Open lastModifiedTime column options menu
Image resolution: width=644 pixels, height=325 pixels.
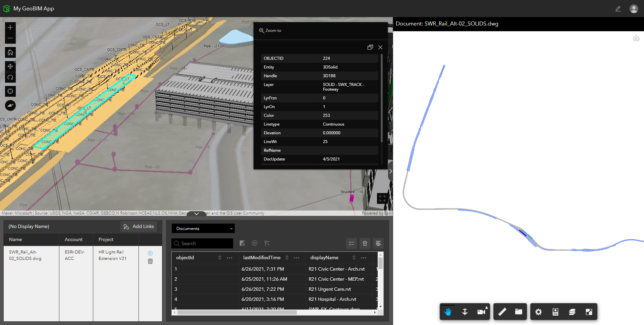[297, 258]
